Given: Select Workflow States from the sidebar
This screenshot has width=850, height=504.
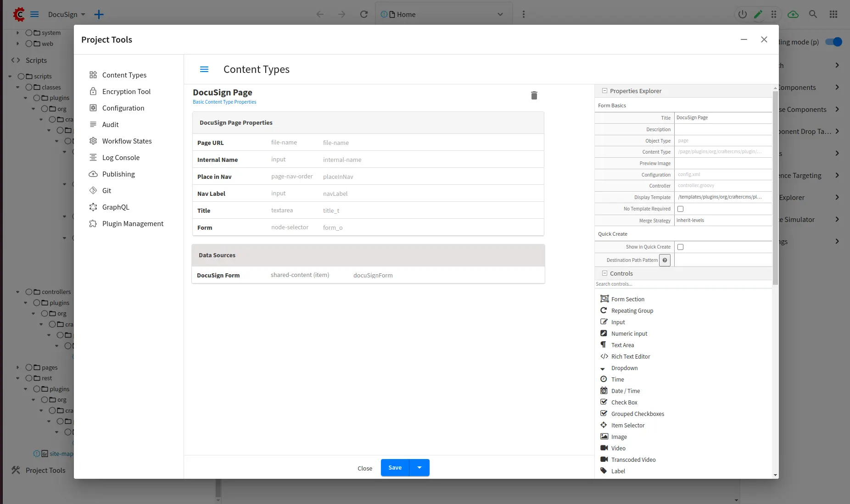Looking at the screenshot, I should tap(127, 141).
